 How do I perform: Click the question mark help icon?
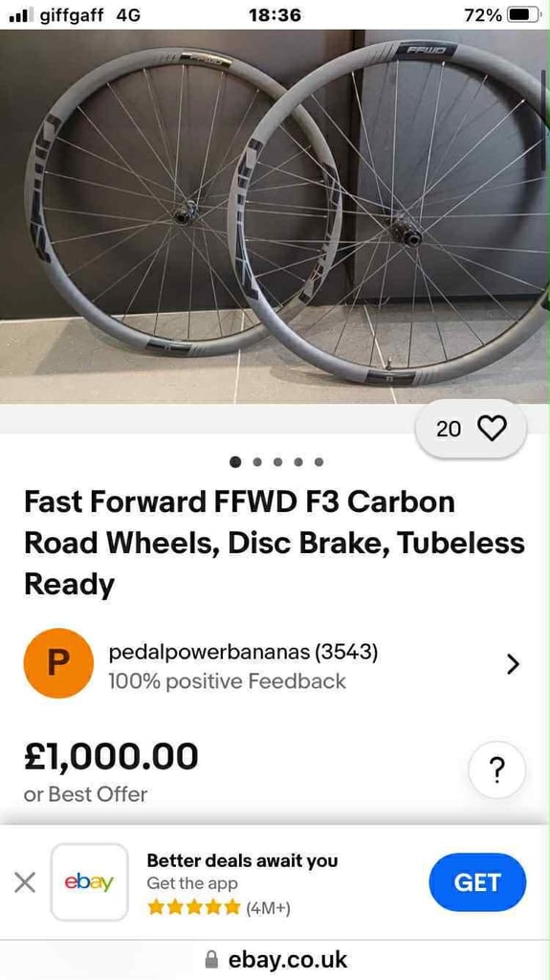tap(496, 770)
